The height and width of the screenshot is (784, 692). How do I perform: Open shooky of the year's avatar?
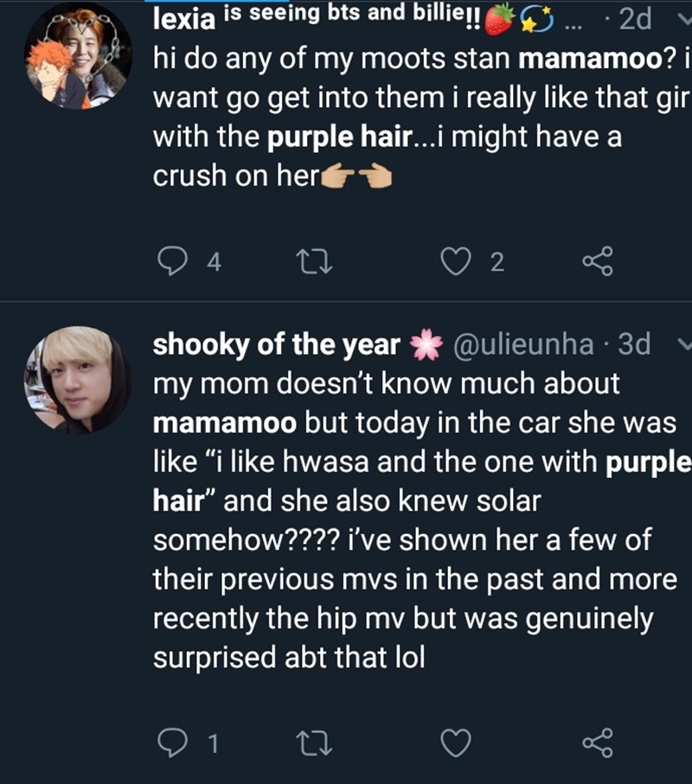(78, 379)
